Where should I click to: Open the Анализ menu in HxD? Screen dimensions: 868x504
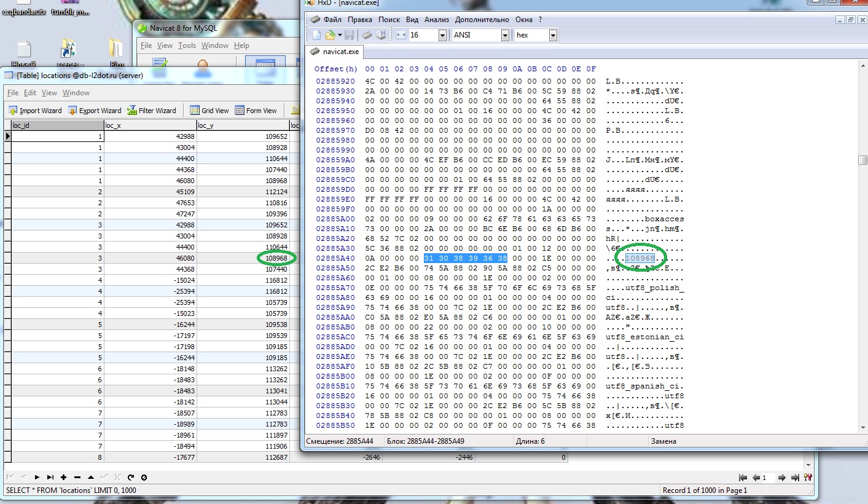436,20
